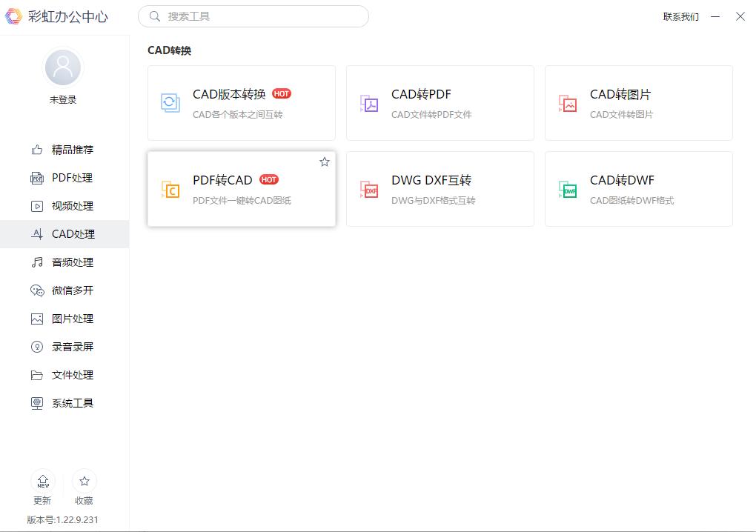The width and height of the screenshot is (756, 532).
Task: Open 图片处理 label in sidebar
Action: (73, 319)
